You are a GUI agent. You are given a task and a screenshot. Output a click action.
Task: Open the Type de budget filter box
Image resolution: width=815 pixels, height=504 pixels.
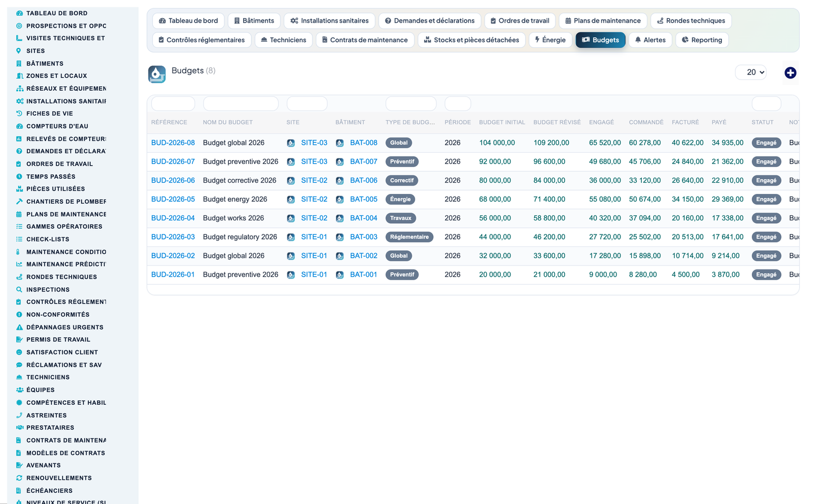[x=411, y=104]
